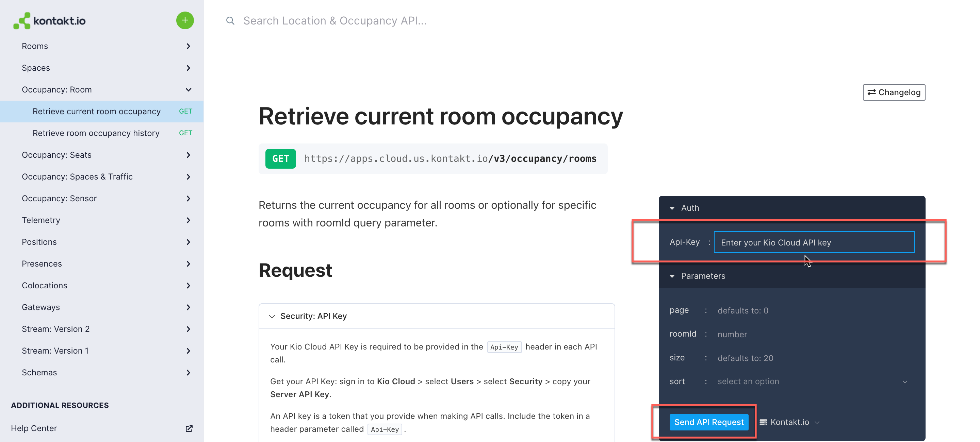Click the search magnifier icon
980x442 pixels.
(x=230, y=20)
